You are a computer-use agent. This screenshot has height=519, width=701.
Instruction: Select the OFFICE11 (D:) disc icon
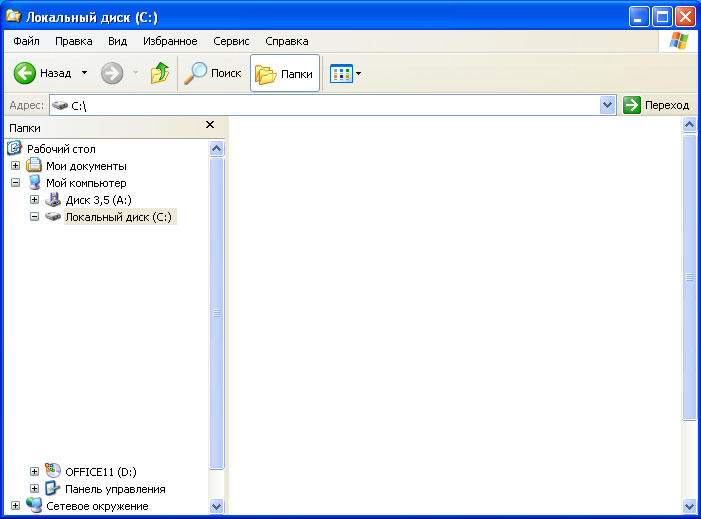point(53,471)
